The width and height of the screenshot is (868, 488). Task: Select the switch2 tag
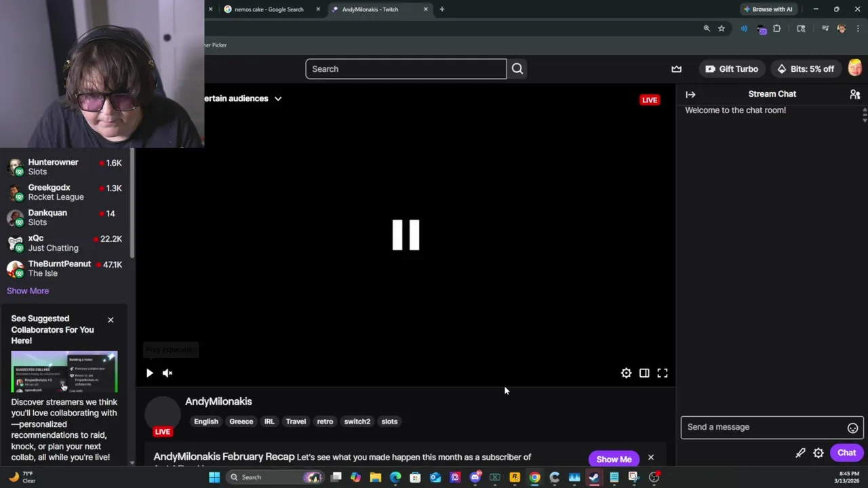click(x=357, y=422)
